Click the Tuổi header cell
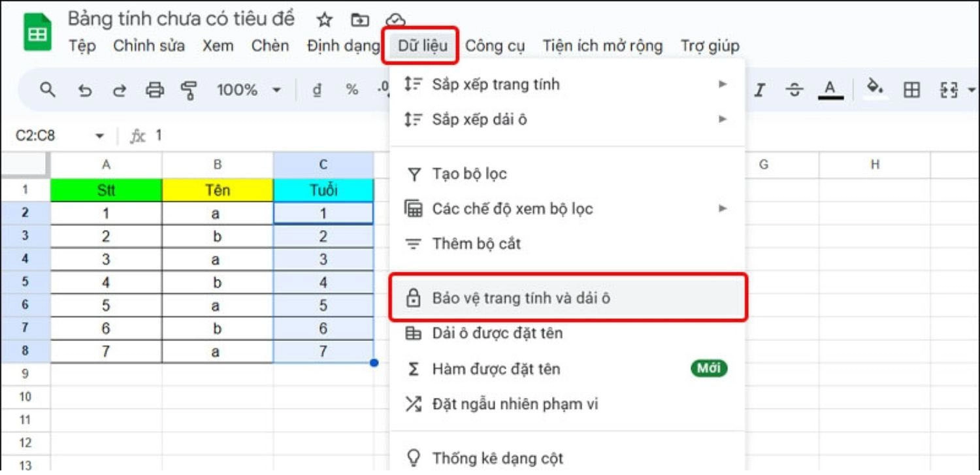This screenshot has height=475, width=980. tap(323, 190)
